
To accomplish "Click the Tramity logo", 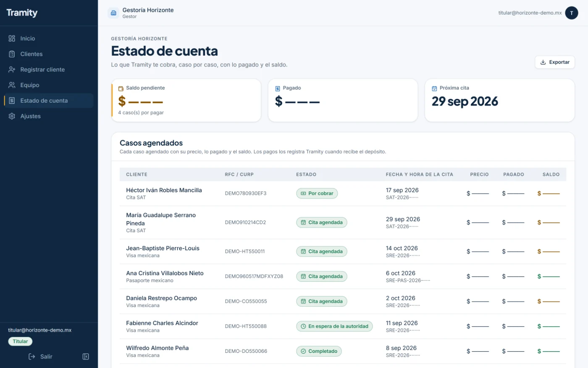I will [x=22, y=13].
